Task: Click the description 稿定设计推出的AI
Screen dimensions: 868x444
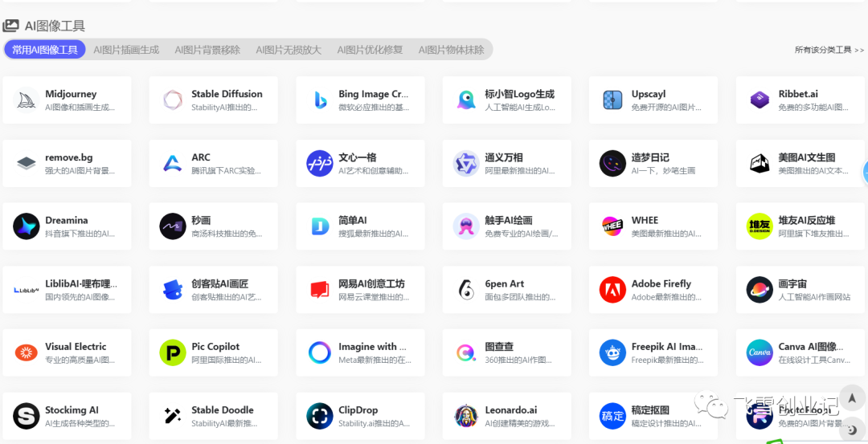Action: 668,424
